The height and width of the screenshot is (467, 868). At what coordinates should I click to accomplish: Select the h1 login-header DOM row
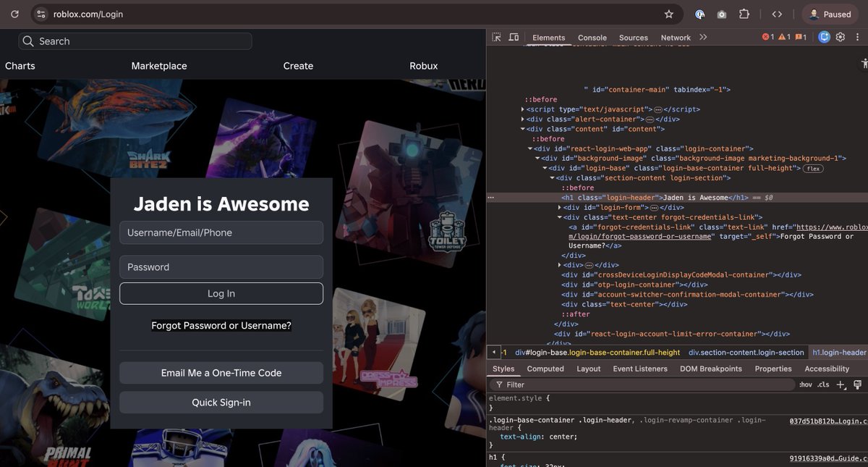click(x=677, y=197)
